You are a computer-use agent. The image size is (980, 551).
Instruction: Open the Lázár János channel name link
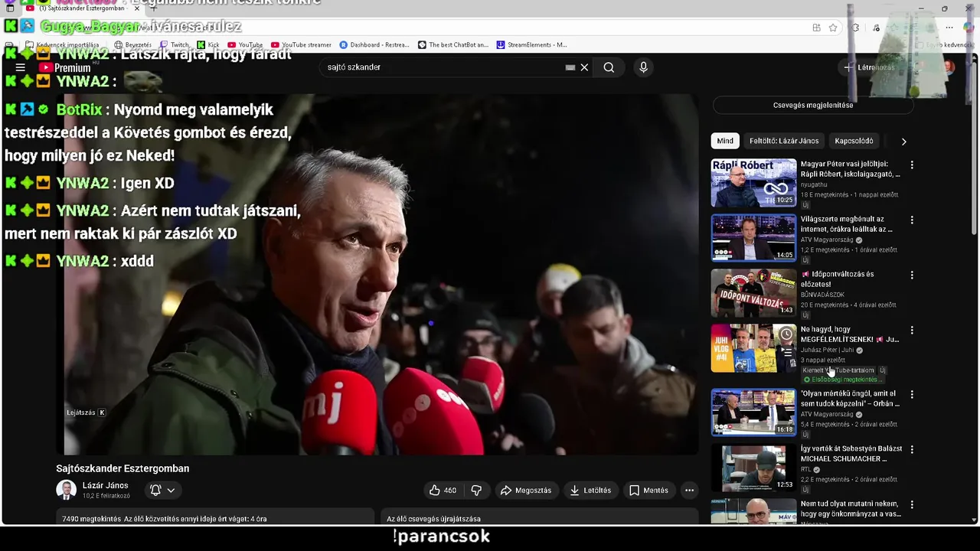pyautogui.click(x=106, y=485)
